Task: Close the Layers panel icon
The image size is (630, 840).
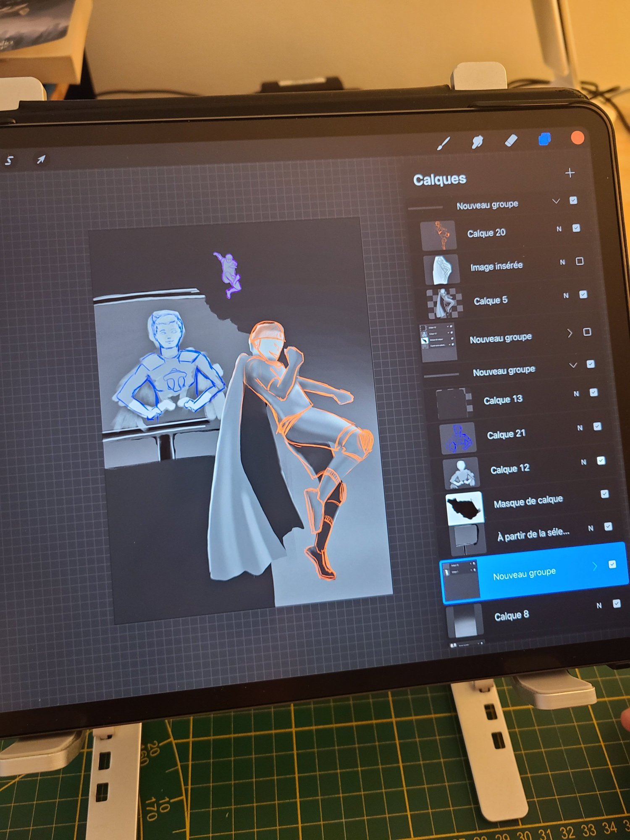Action: click(544, 139)
